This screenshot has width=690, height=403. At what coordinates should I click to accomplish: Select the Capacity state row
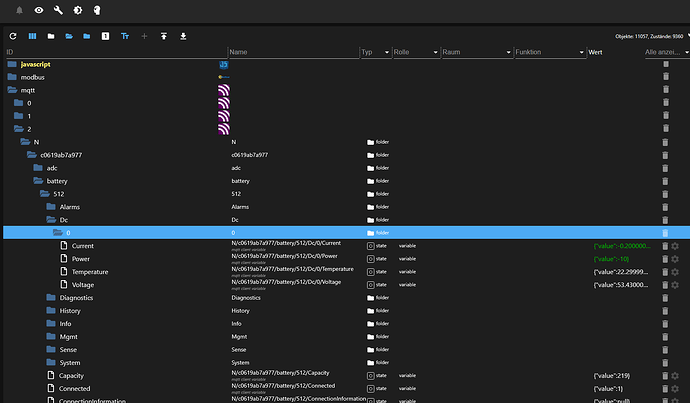click(x=345, y=375)
